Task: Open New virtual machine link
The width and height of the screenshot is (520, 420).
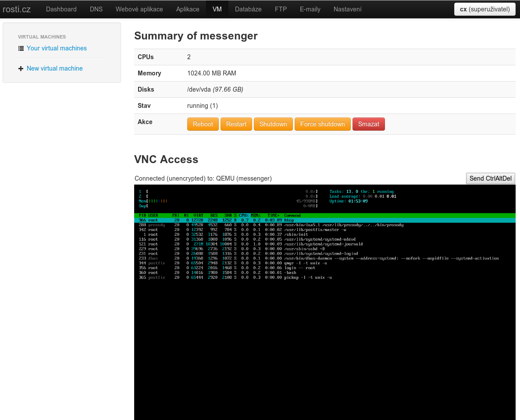Action: pyautogui.click(x=55, y=68)
